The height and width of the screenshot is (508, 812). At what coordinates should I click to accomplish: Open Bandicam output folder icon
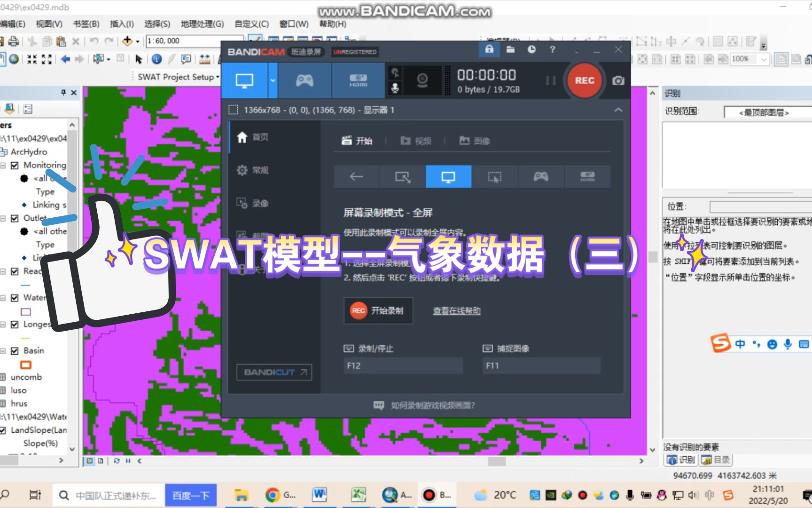pyautogui.click(x=510, y=49)
